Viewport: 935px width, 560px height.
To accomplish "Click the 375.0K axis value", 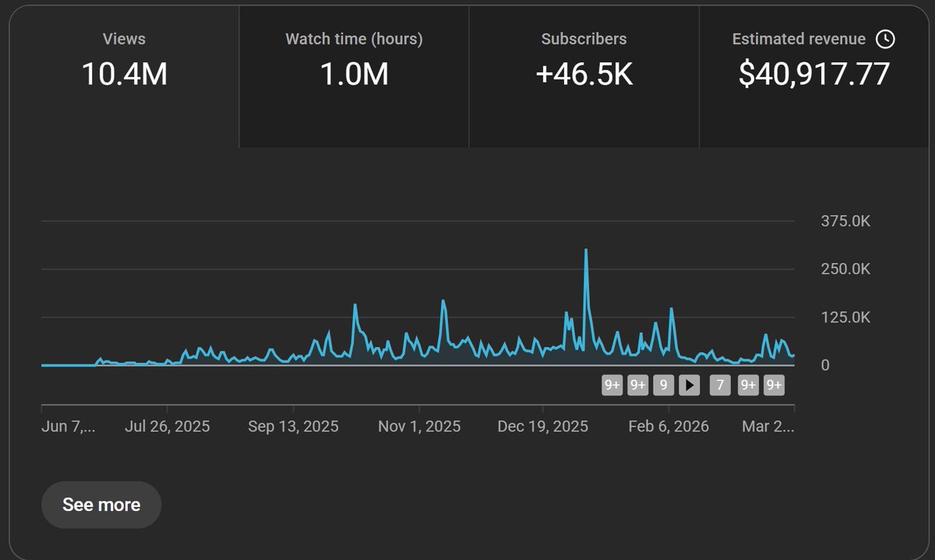I will [x=844, y=220].
